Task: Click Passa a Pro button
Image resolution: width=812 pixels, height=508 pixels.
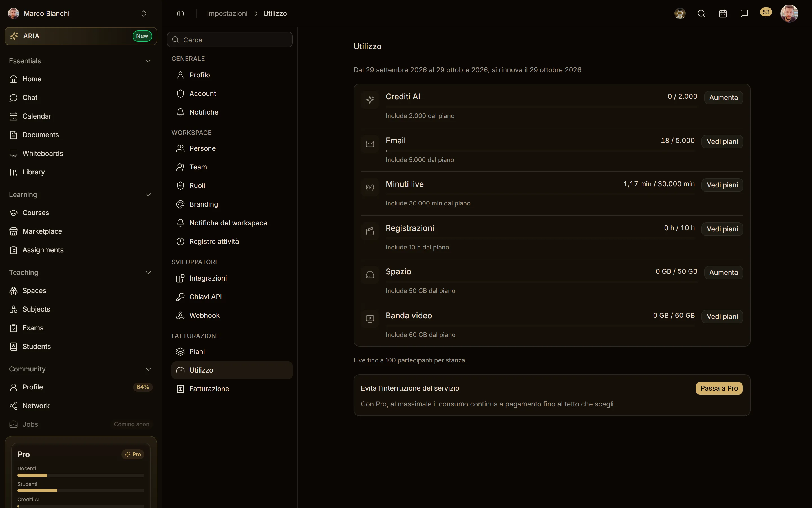Action: coord(719,388)
